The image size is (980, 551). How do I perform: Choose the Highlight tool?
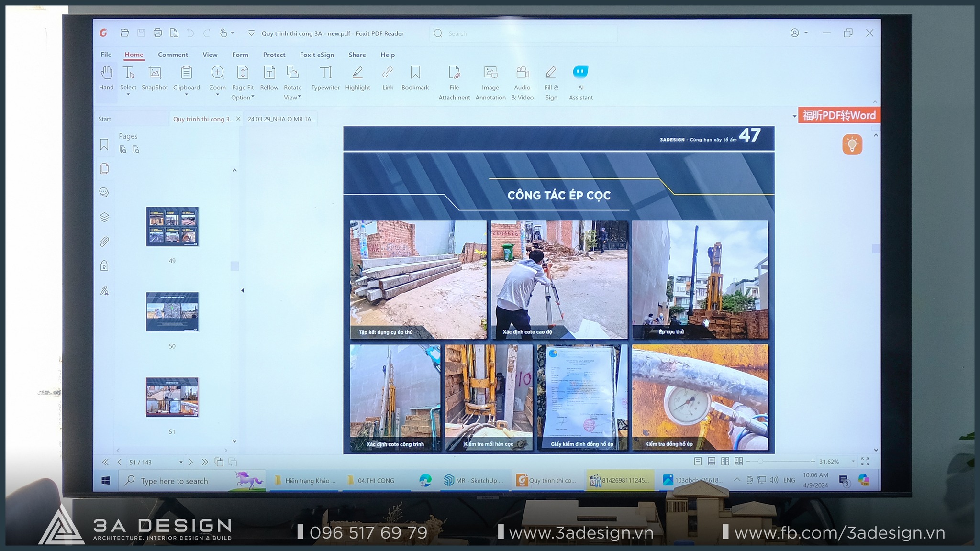click(357, 78)
